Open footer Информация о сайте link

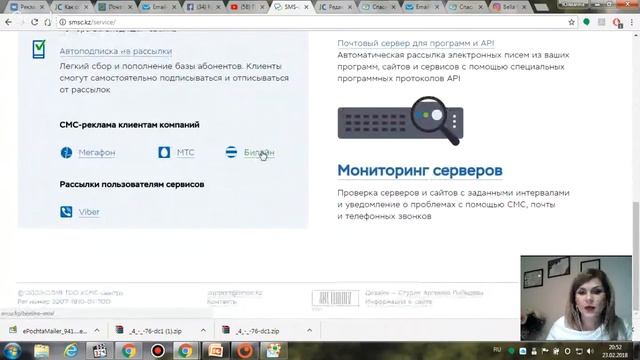[x=398, y=302]
